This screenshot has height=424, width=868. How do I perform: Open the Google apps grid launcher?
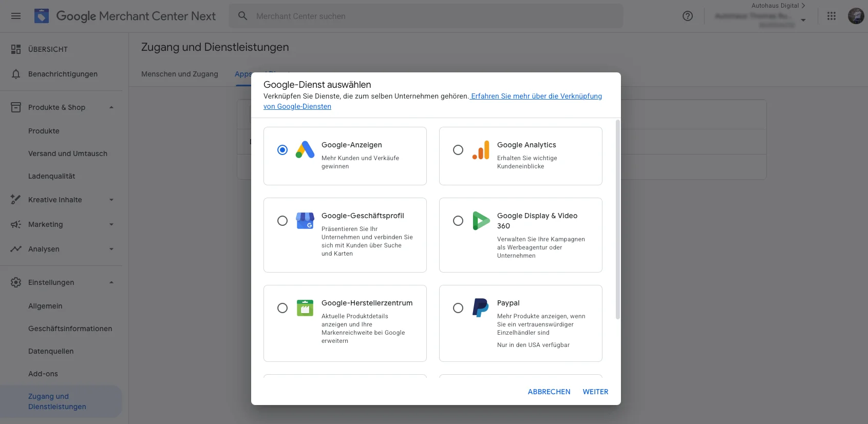click(x=832, y=16)
